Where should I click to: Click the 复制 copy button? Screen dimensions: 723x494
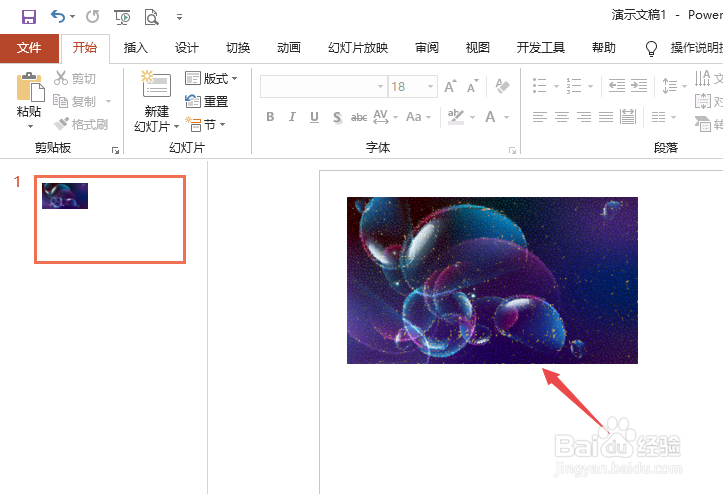pyautogui.click(x=75, y=101)
